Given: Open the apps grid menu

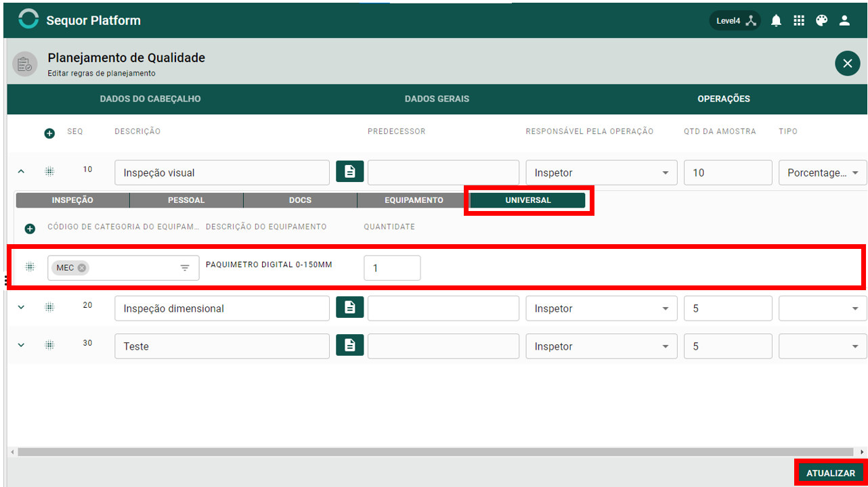Looking at the screenshot, I should click(x=799, y=20).
